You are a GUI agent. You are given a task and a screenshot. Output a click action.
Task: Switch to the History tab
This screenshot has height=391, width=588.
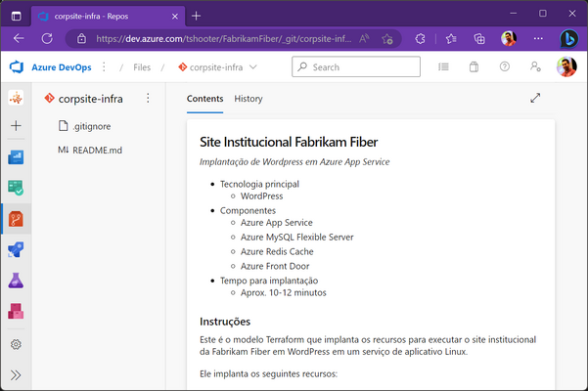249,99
